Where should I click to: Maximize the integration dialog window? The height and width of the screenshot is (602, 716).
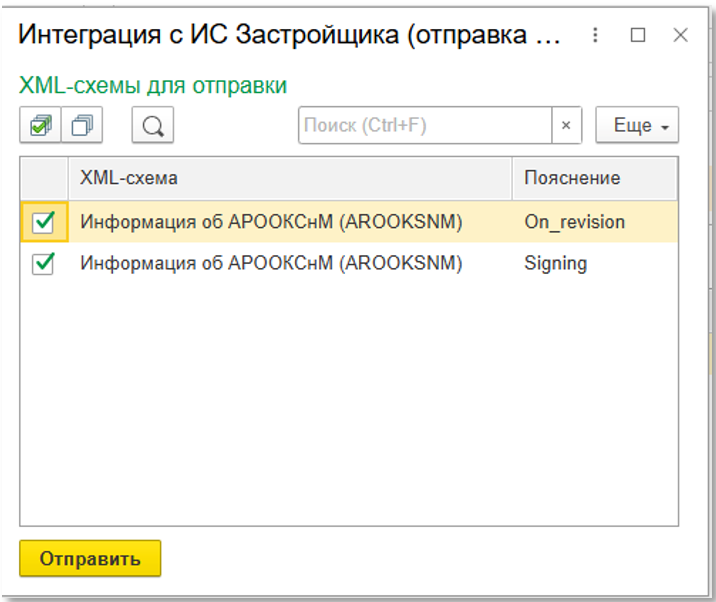pos(638,35)
